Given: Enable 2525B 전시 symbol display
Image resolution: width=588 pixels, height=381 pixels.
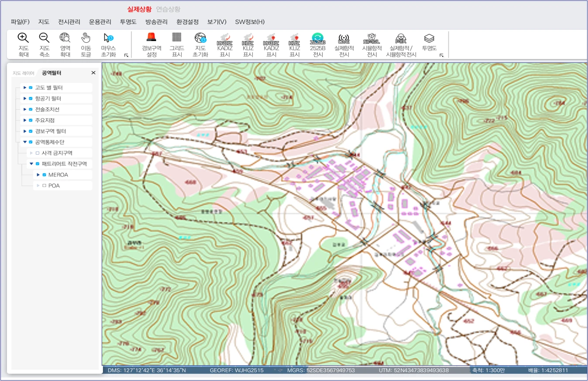Looking at the screenshot, I should 318,45.
